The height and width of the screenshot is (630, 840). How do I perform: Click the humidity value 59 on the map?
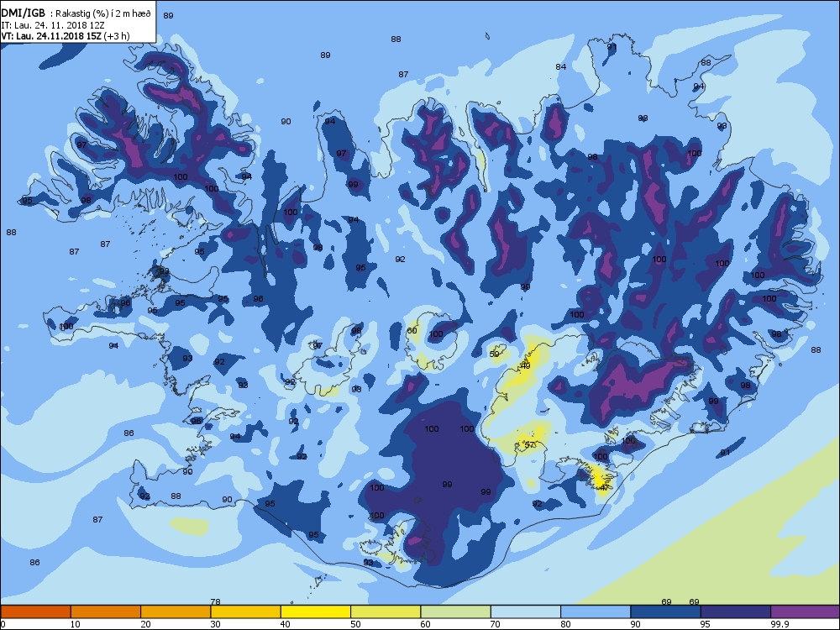(495, 354)
